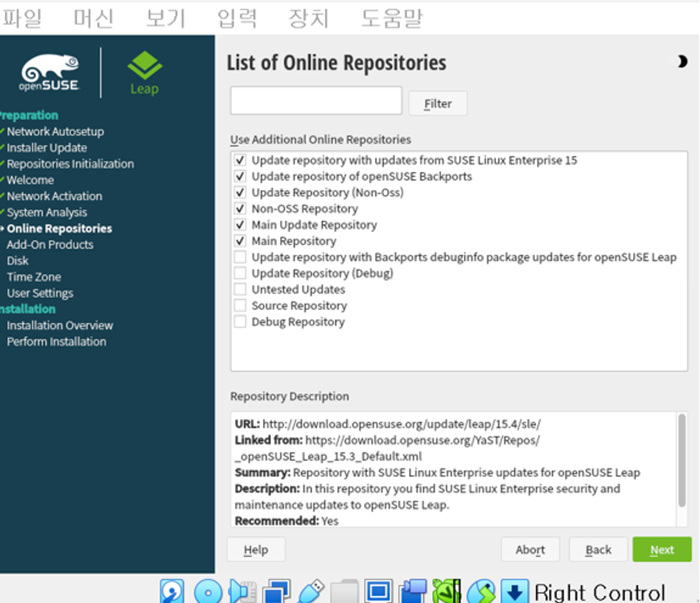The image size is (700, 603).
Task: Open the 보기 (View) menu
Action: (165, 18)
